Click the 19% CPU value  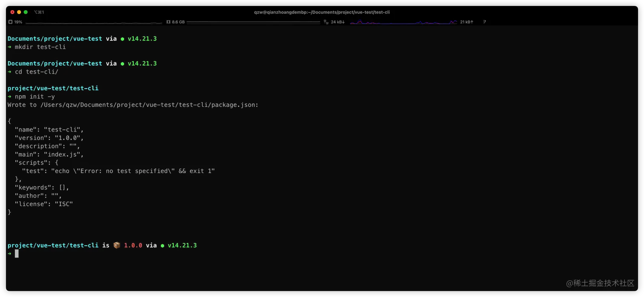click(18, 22)
